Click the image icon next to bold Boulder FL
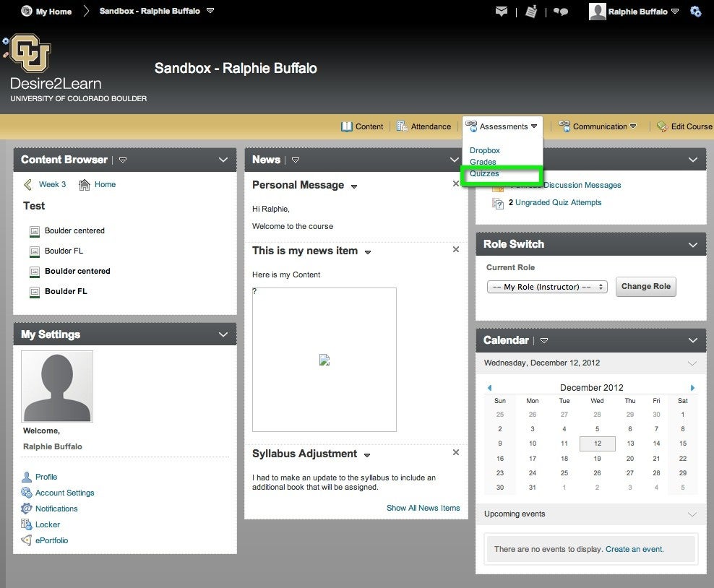Image resolution: width=714 pixels, height=588 pixels. [x=35, y=292]
